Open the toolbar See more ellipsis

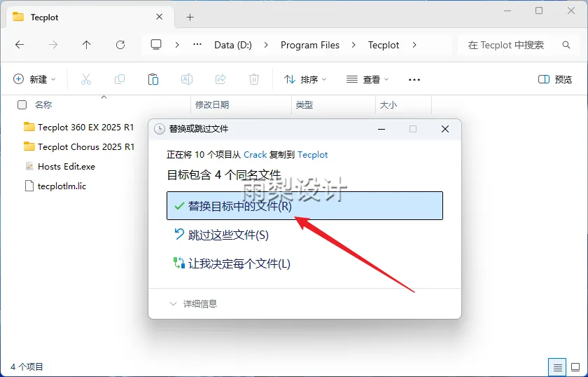click(414, 80)
